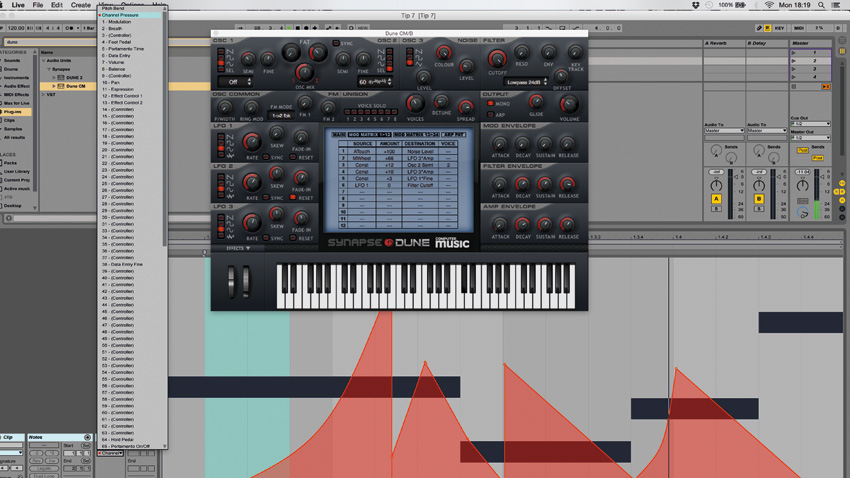The image size is (850, 478).
Task: Open Spotlight search magnifier in menu bar
Action: [821, 5]
